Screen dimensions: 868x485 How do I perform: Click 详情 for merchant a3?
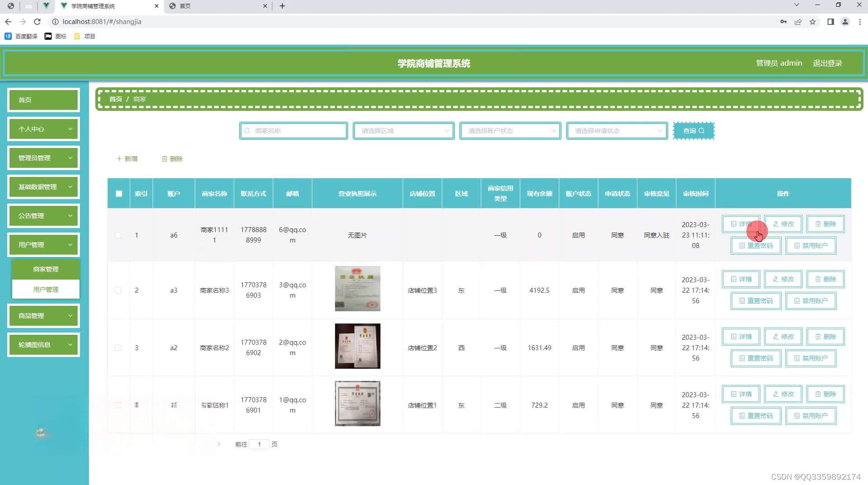point(741,279)
